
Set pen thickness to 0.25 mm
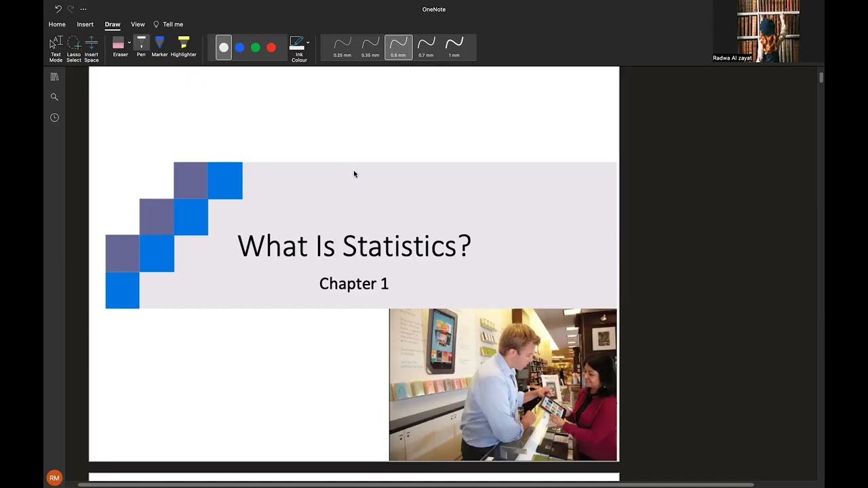(342, 47)
